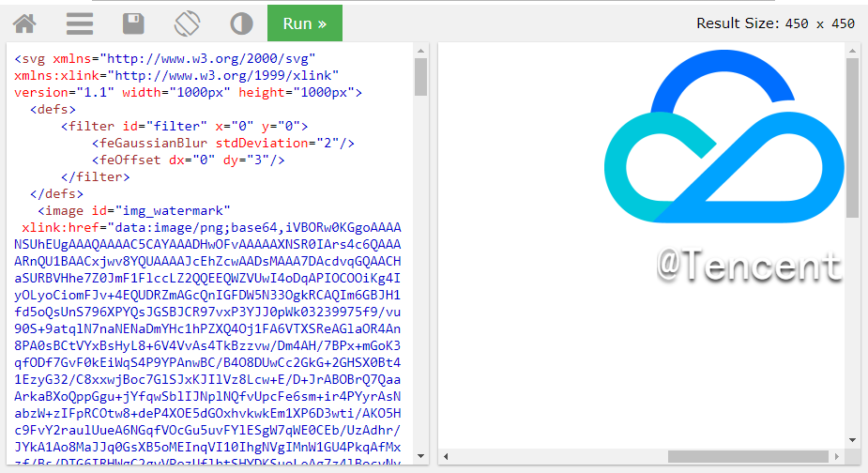The width and height of the screenshot is (868, 473).
Task: Toggle dark theme with contrast icon
Action: (x=241, y=23)
